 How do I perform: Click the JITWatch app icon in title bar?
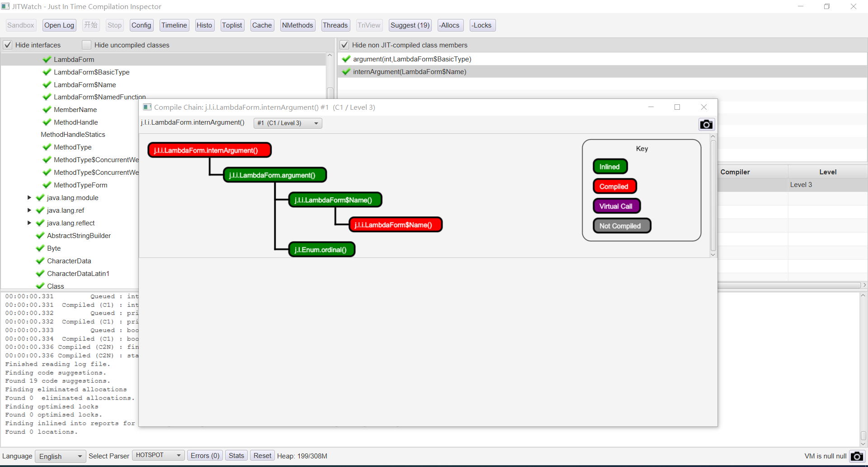[5, 6]
